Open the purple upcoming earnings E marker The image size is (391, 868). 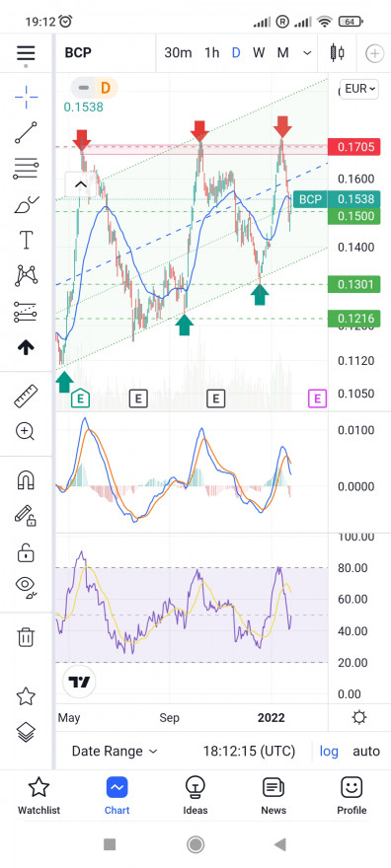click(x=317, y=398)
